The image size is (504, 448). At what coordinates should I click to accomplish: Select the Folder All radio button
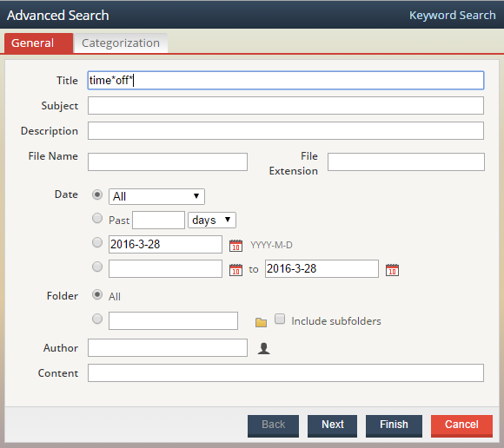click(97, 294)
